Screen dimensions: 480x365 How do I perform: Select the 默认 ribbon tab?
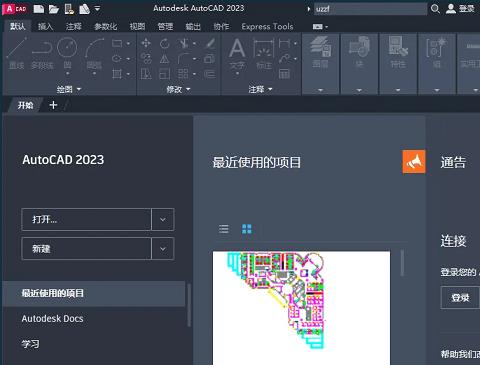point(18,26)
